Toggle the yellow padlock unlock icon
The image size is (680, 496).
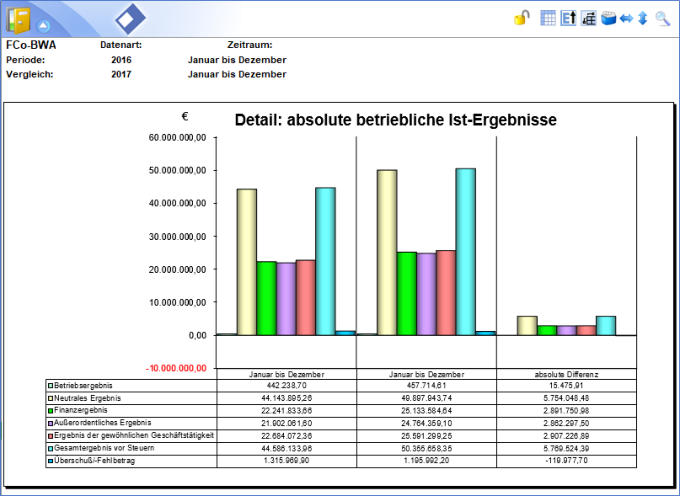(521, 18)
